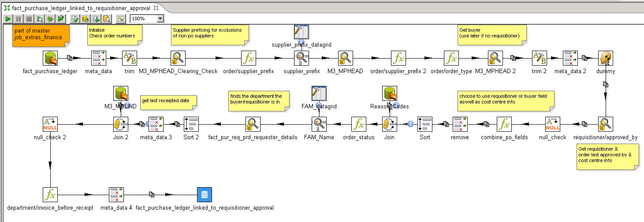Click the Replay transformation icon
Screen dimensions: 644x222
pos(61,19)
